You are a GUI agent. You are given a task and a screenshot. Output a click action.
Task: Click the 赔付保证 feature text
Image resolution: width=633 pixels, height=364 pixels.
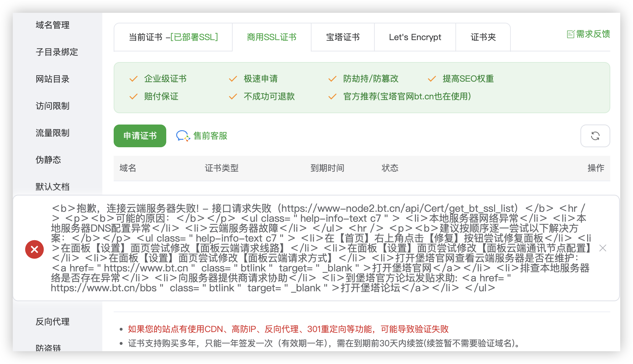(161, 96)
